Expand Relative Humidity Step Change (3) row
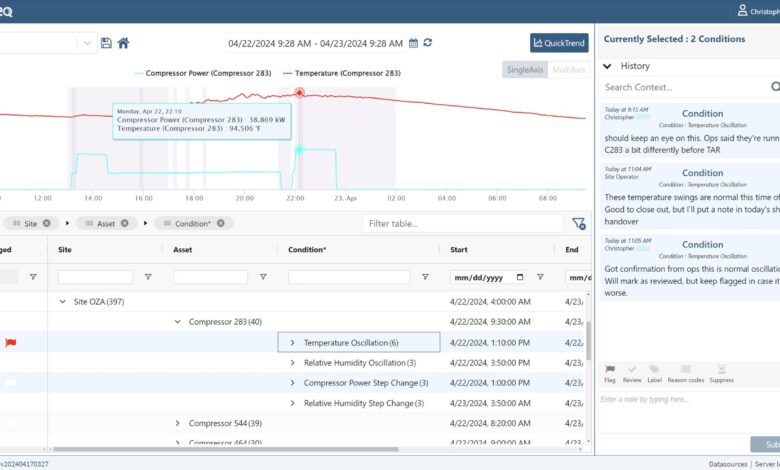 (x=292, y=403)
